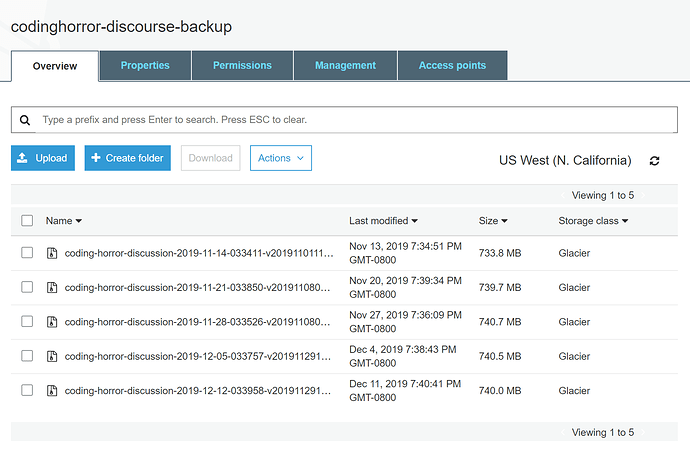690x452 pixels.
Task: Click Dec 11, 2019 7:40:41 PM date
Action: point(405,384)
